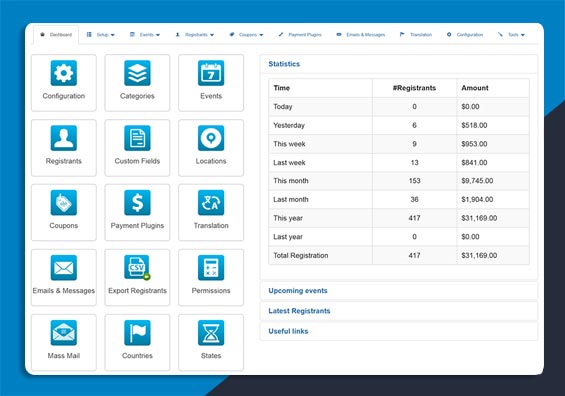The image size is (565, 396).
Task: Switch to the Dashboard tab
Action: 56,35
